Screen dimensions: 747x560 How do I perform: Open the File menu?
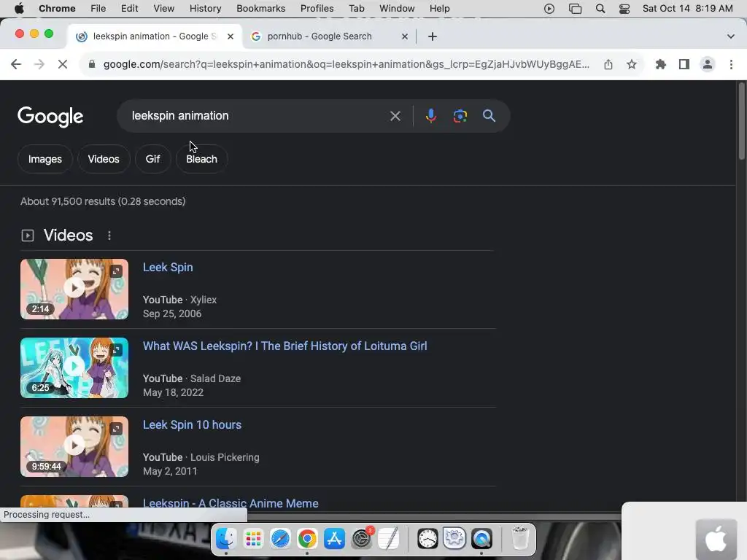point(98,9)
